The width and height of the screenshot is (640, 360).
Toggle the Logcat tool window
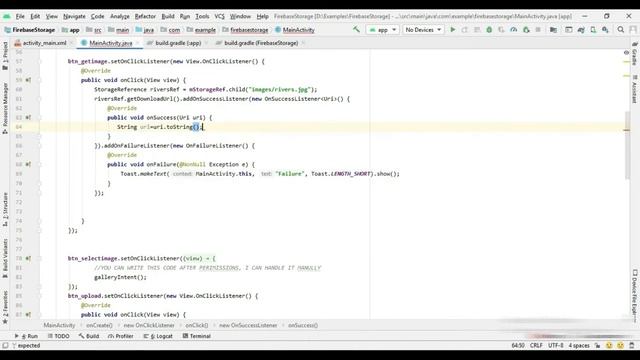[158, 336]
